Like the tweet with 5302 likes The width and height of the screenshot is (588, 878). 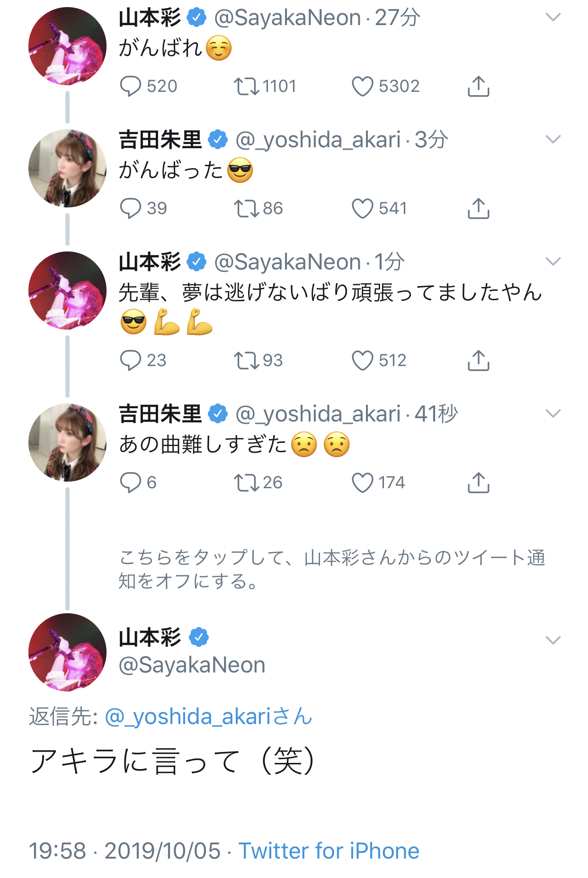coord(362,86)
